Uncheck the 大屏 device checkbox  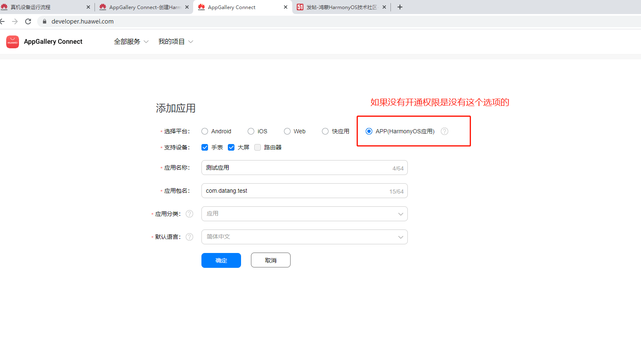pos(231,147)
